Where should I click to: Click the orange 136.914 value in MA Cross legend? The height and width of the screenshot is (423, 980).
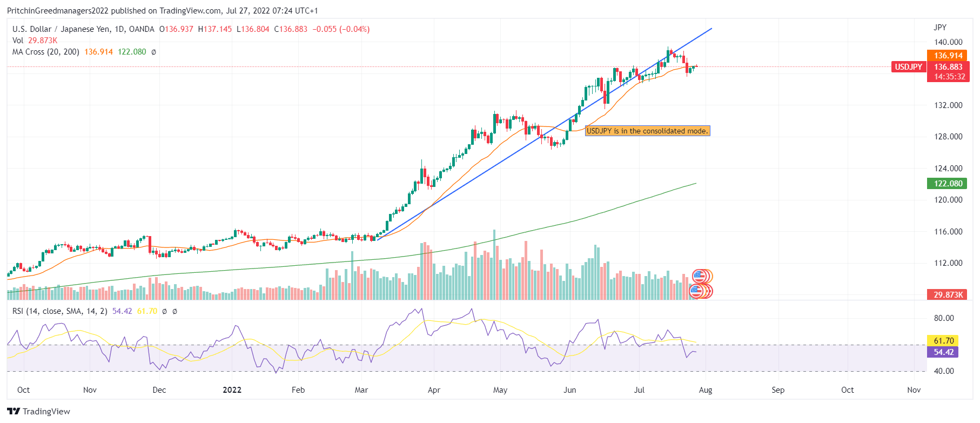coord(98,52)
